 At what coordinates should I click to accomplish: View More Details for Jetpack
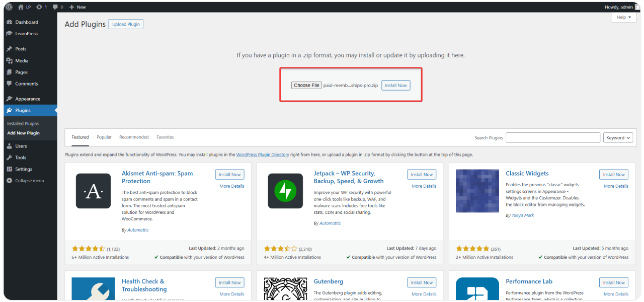coord(424,186)
